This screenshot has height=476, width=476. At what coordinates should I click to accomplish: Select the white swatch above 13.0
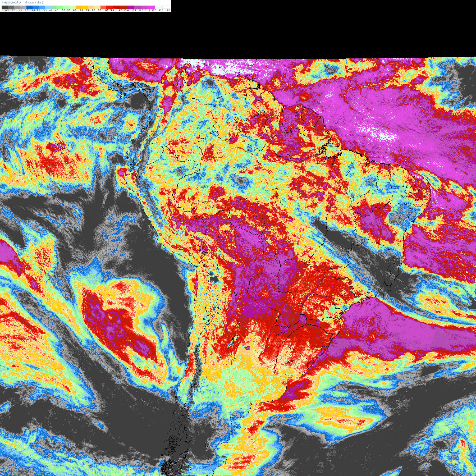(166, 7)
